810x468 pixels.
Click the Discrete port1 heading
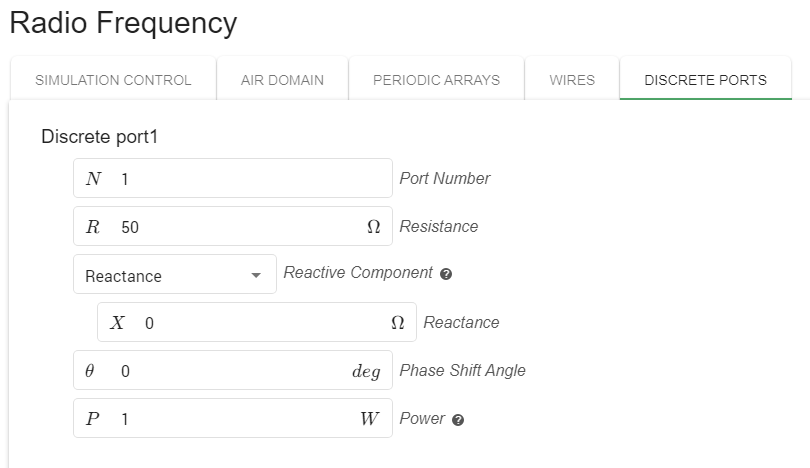click(x=100, y=137)
